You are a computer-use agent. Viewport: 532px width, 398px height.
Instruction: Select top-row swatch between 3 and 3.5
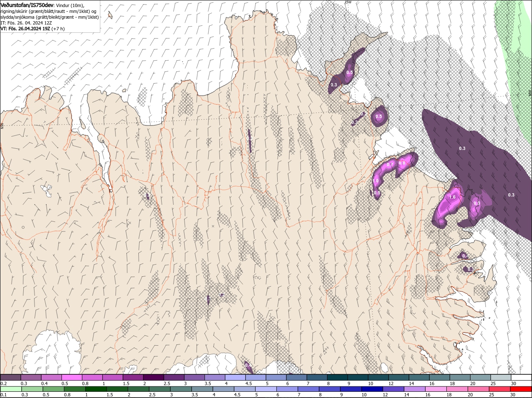point(194,377)
